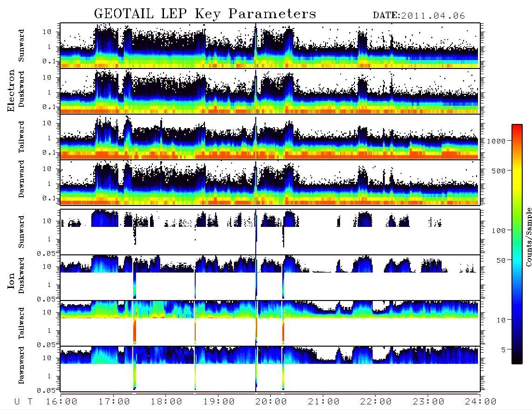Select the Electron Dawnward panel label
Image resolution: width=532 pixels, height=410 pixels.
[21, 179]
